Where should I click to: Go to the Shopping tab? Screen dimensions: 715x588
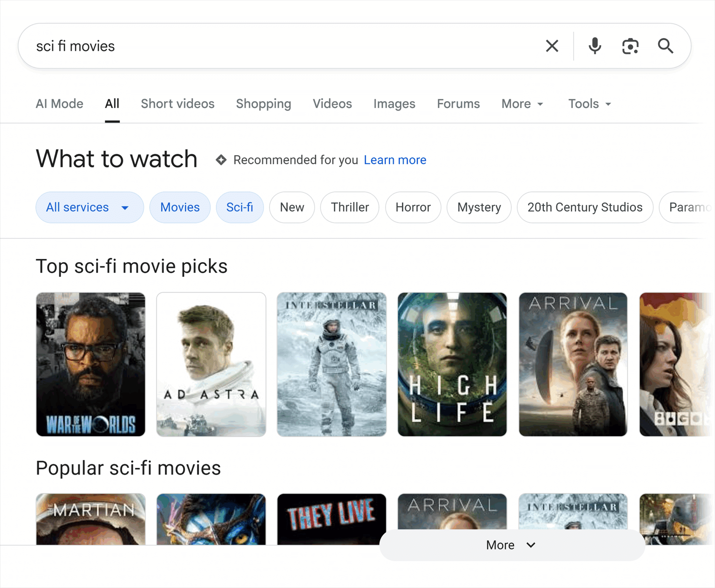264,104
